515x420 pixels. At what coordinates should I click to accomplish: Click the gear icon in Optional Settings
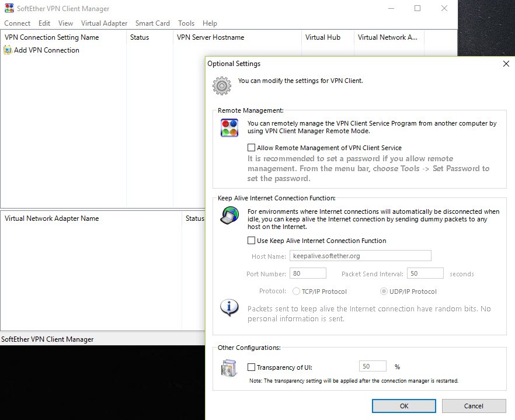click(x=222, y=86)
